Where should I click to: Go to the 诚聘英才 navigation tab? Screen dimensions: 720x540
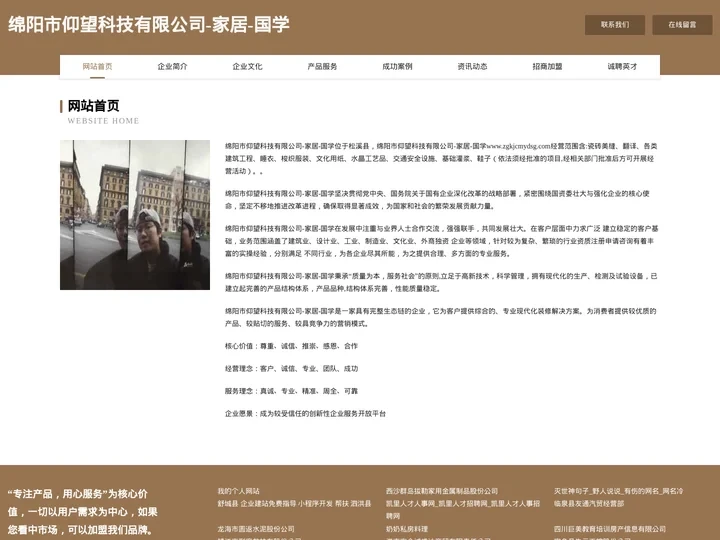(622, 67)
